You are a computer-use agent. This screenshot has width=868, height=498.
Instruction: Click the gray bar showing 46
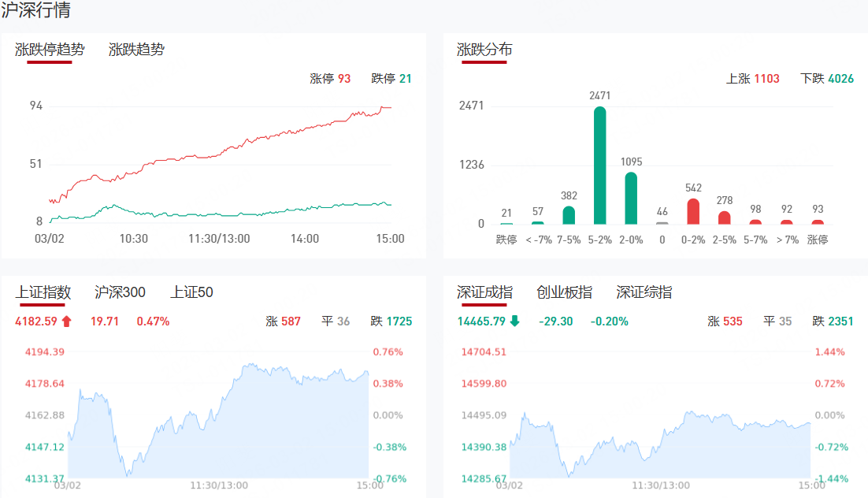click(x=662, y=223)
